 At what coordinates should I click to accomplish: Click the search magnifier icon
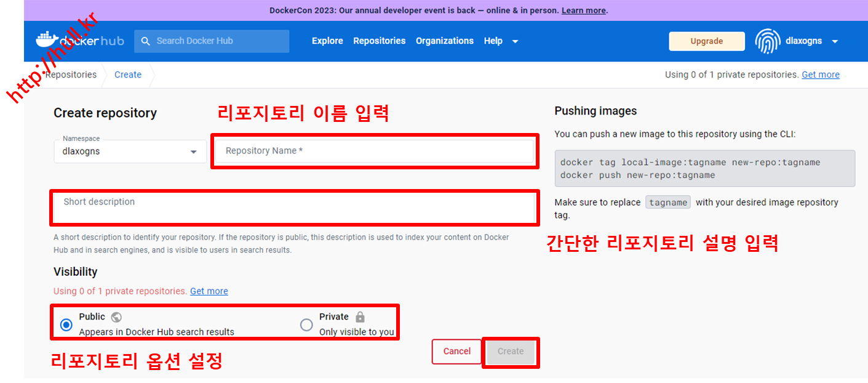[146, 41]
